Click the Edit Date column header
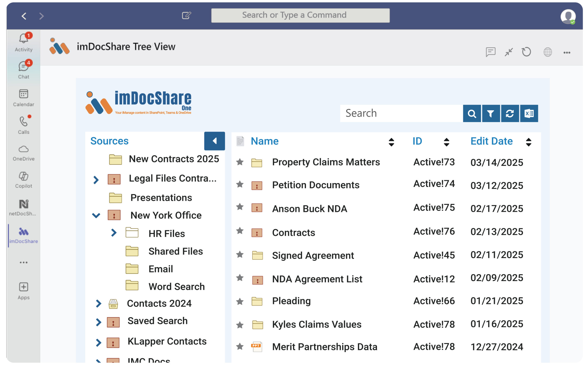Screen dimensions: 588x368 tap(492, 141)
